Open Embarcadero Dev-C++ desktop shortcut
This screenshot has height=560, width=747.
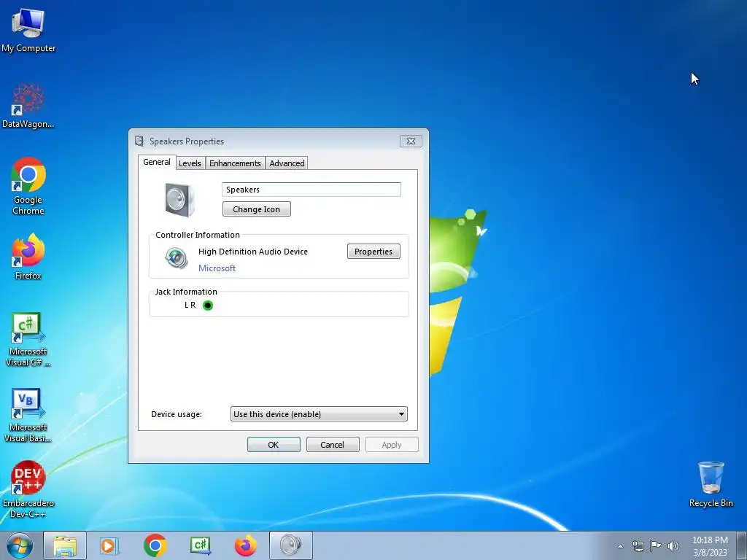coord(28,489)
